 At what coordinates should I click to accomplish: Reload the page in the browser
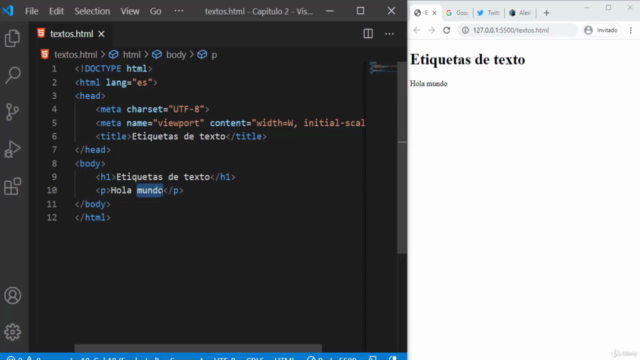[x=447, y=30]
